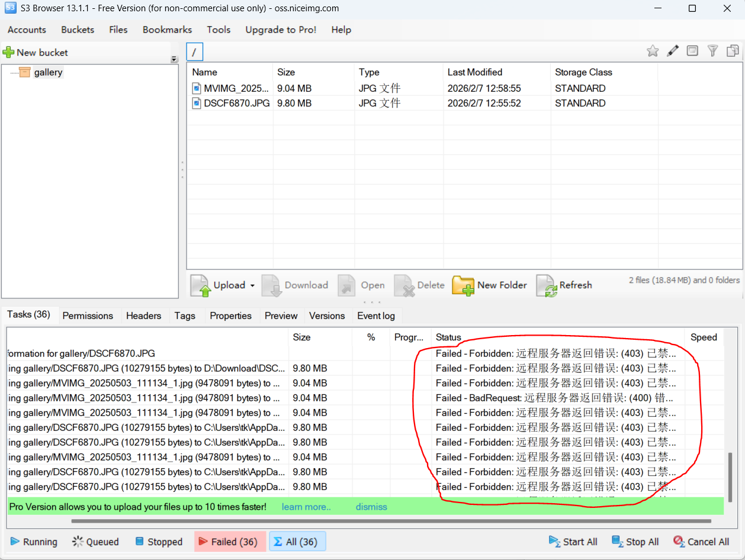Open the Buckets menu
Screen dimensions: 745x560
click(x=78, y=30)
